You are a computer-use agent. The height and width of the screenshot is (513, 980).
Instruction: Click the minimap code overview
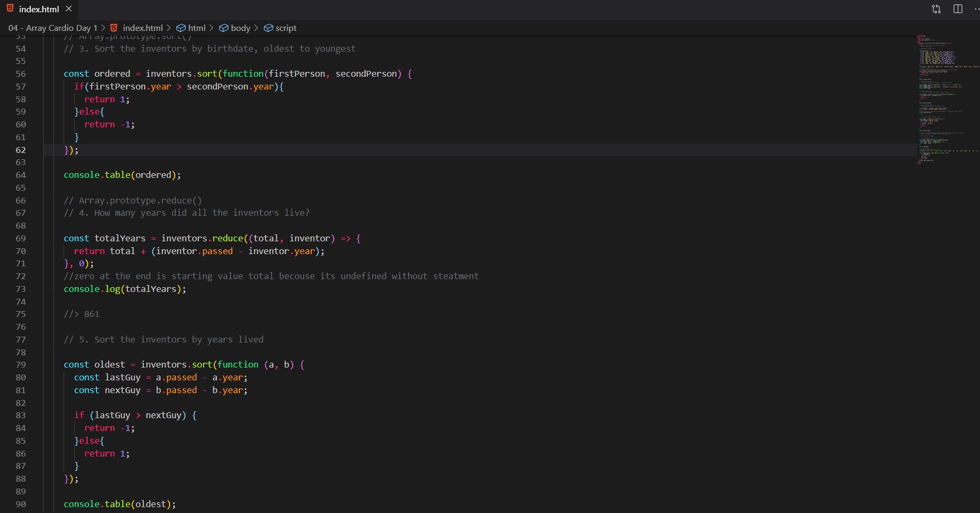point(947,99)
